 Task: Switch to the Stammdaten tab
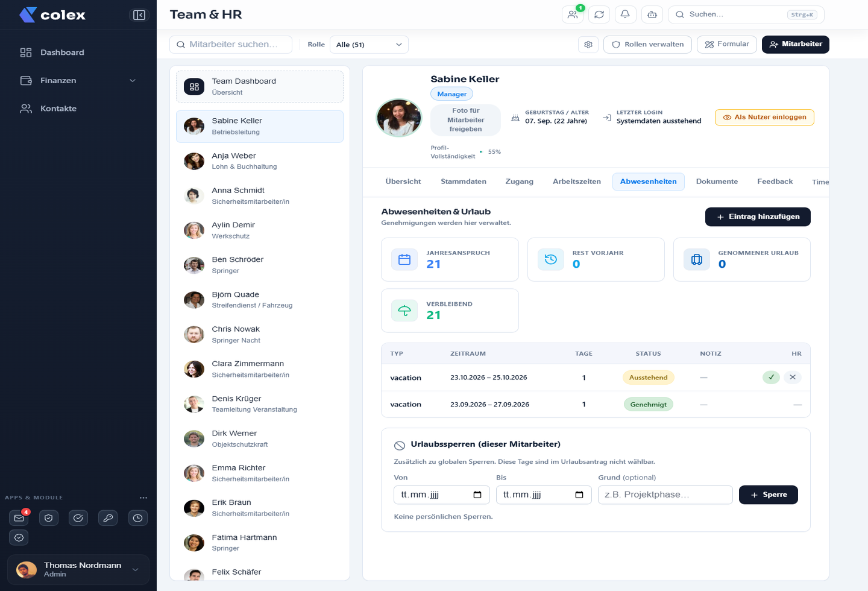pos(464,182)
